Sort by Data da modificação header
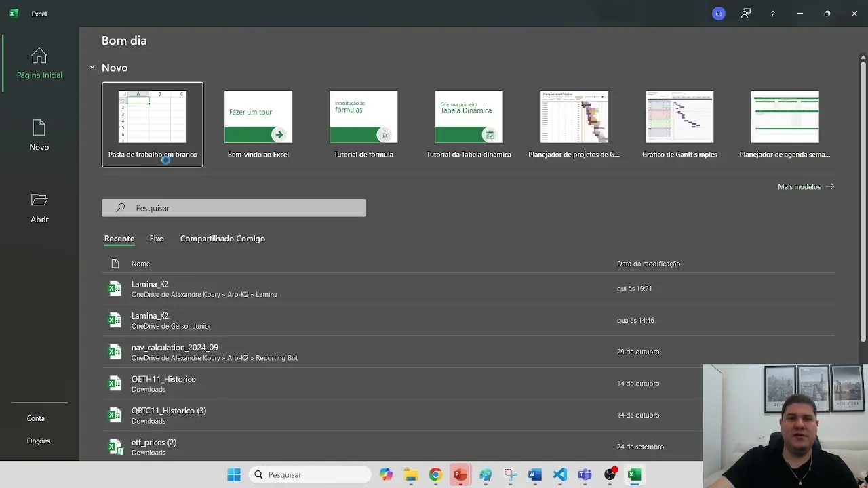Screen dimensions: 868x488 pos(648,264)
